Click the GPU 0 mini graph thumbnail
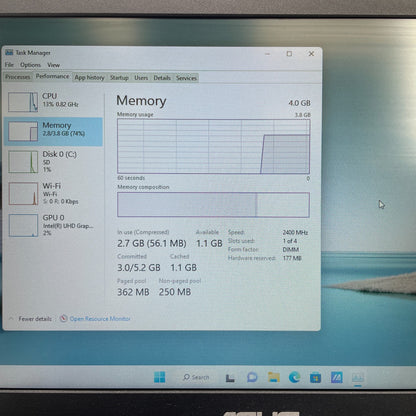This screenshot has width=416, height=416. [23, 225]
